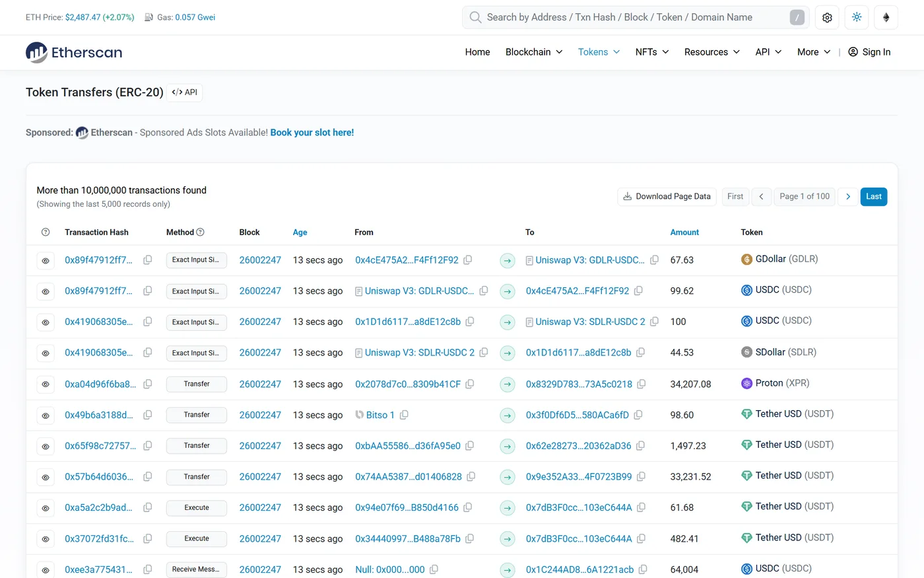Expand the Resources menu
This screenshot has height=578, width=924.
pos(712,52)
